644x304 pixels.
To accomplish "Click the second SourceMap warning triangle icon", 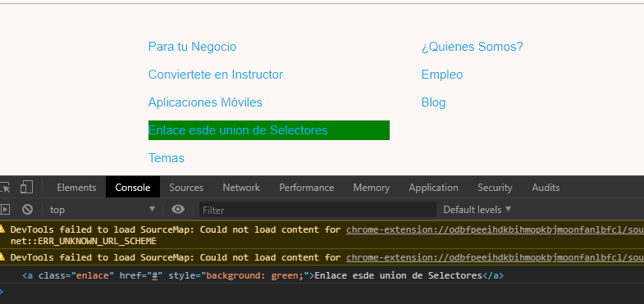I will point(2,257).
